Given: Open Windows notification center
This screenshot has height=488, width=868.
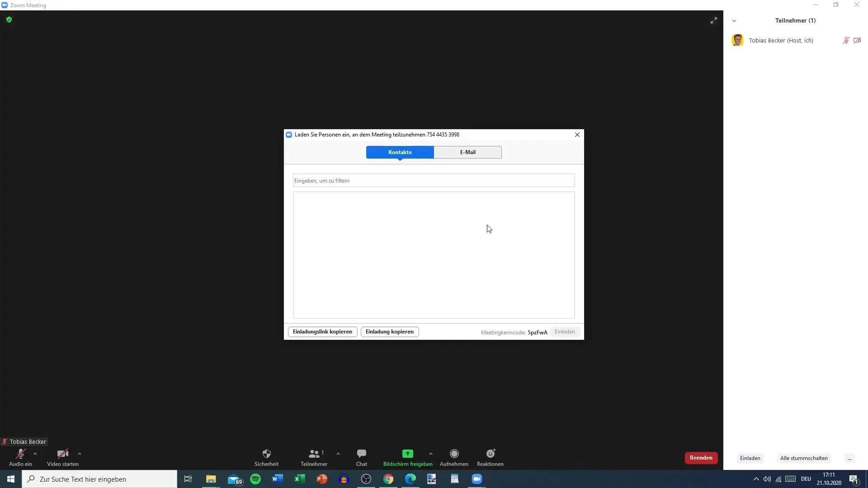Looking at the screenshot, I should pyautogui.click(x=854, y=479).
